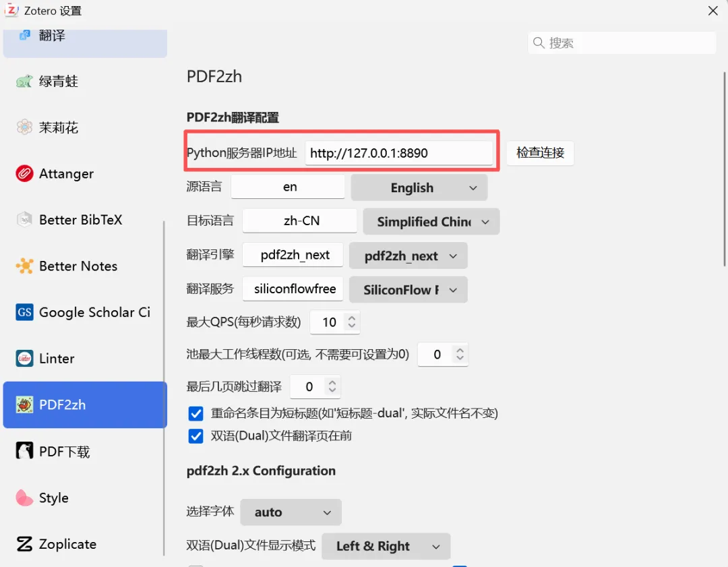The image size is (728, 567).
Task: Click the Zoplicate Z icon
Action: click(24, 544)
